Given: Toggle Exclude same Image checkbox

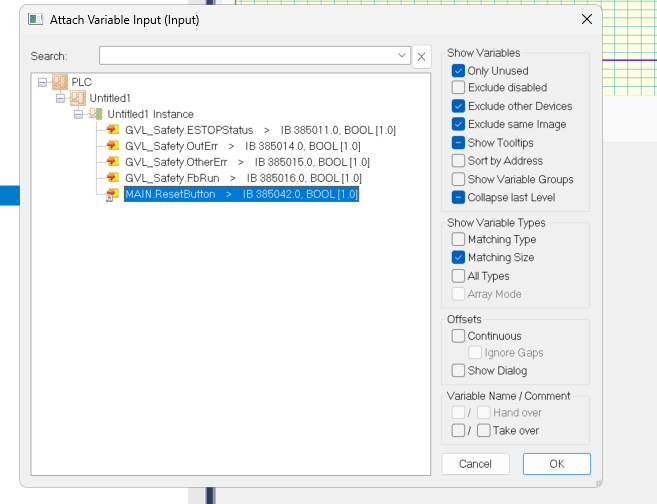Looking at the screenshot, I should point(458,124).
